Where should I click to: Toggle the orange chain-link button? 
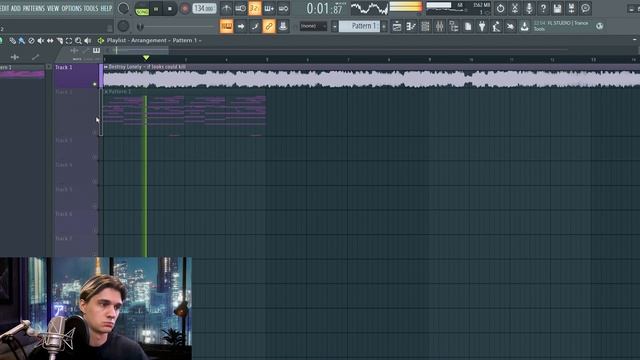(x=269, y=26)
